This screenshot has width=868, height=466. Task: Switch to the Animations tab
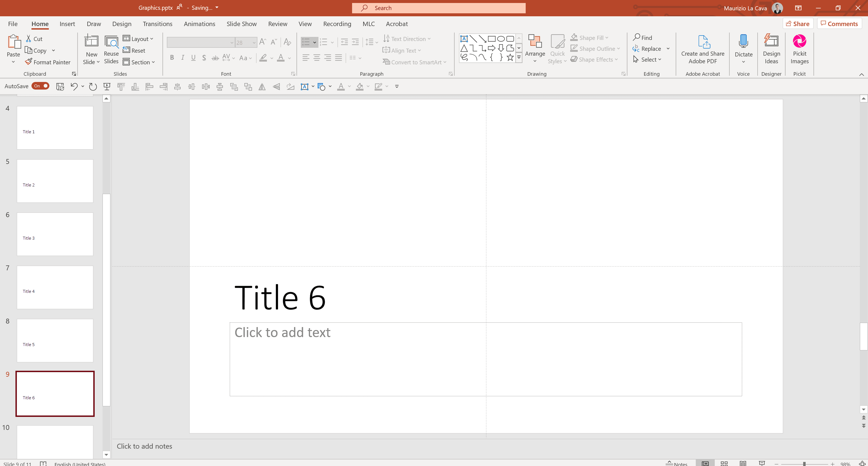click(199, 24)
